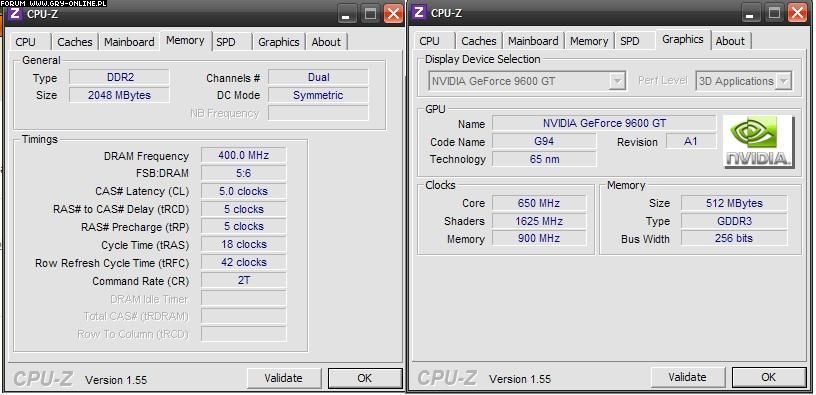Click Cycle Time value 18 clocks
The width and height of the screenshot is (816, 395).
coord(244,245)
